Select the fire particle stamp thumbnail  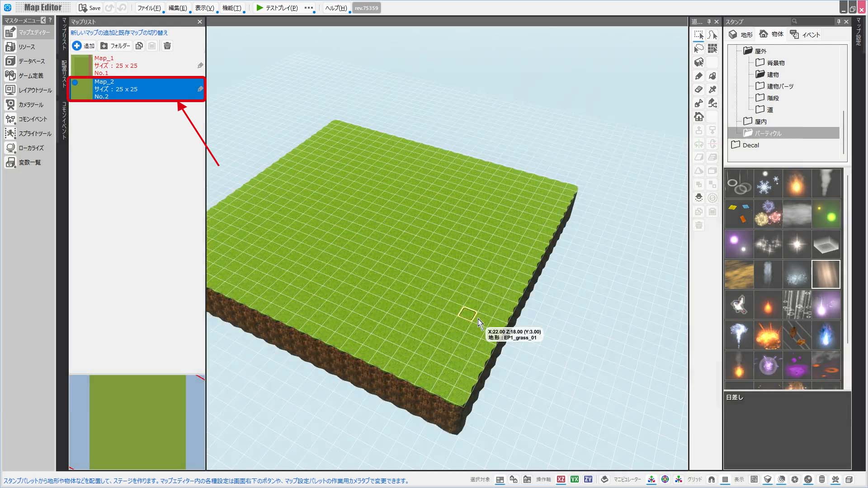[797, 183]
